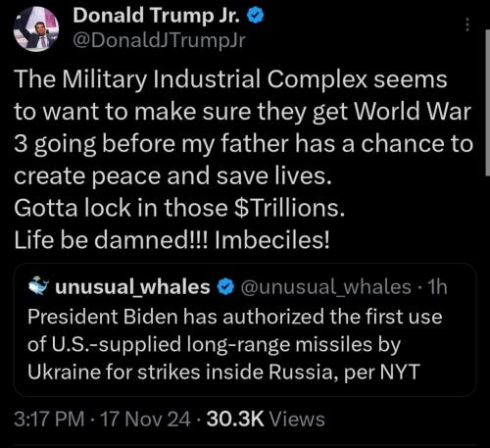490x448 pixels.
Task: Click the main tweet text about Military Industrial Complex
Action: [x=243, y=127]
